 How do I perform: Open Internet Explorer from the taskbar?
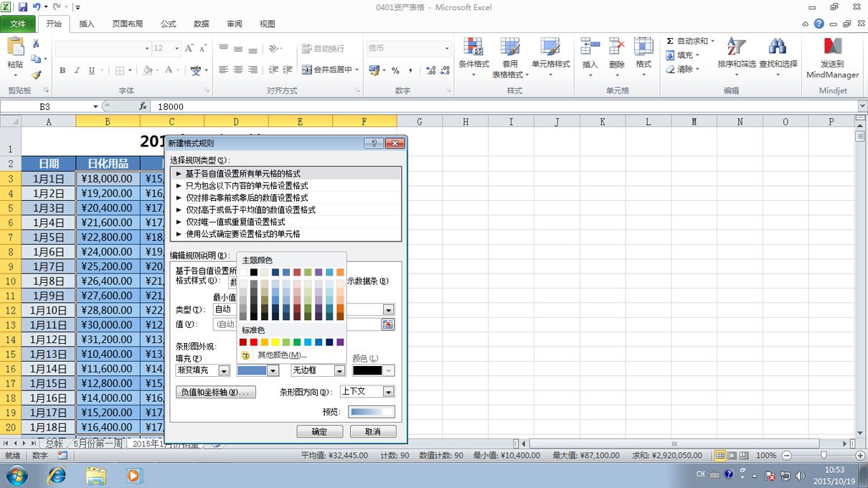coord(56,474)
